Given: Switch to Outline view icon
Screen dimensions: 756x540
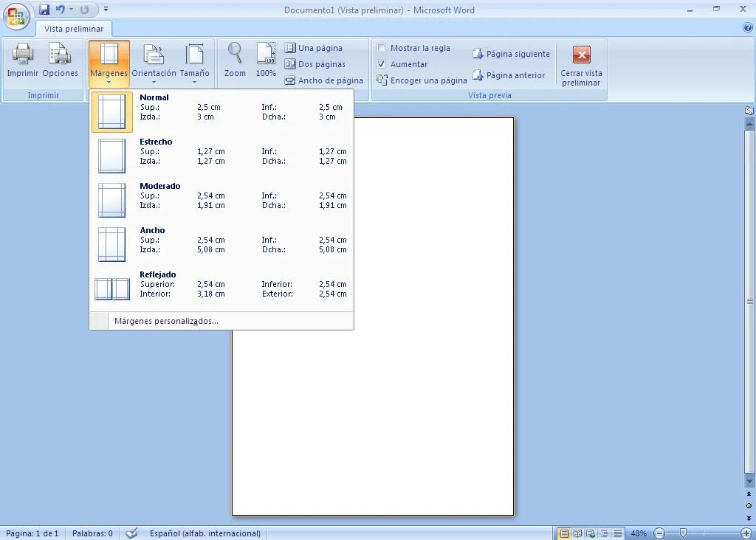Looking at the screenshot, I should click(x=604, y=533).
